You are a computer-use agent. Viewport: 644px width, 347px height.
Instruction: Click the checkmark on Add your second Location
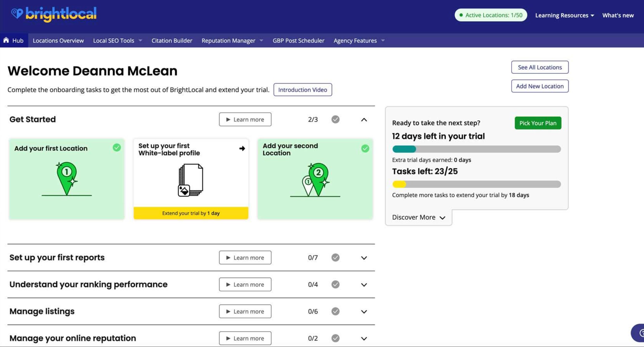[x=365, y=148]
